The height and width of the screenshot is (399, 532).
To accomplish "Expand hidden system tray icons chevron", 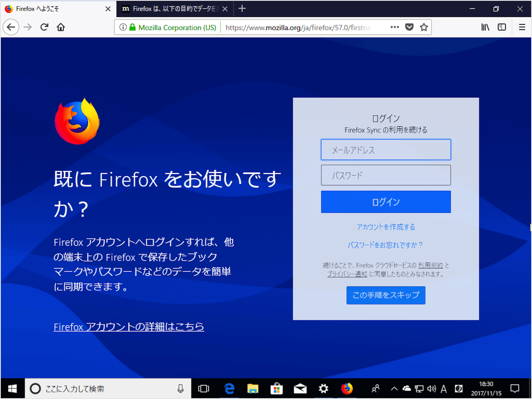I will 394,389.
